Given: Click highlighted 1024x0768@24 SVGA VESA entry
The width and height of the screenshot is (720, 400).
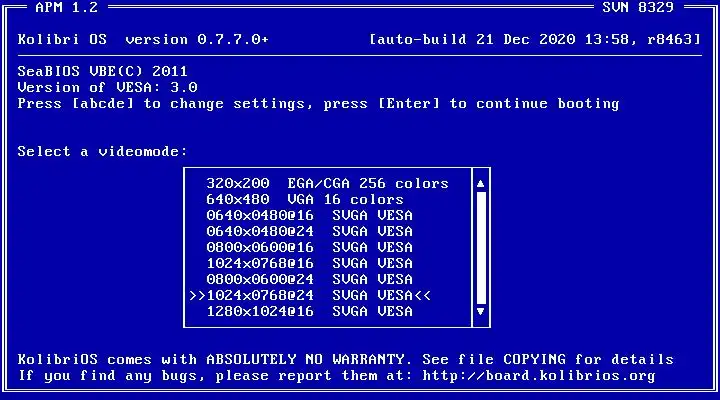Looking at the screenshot, I should coord(309,295).
